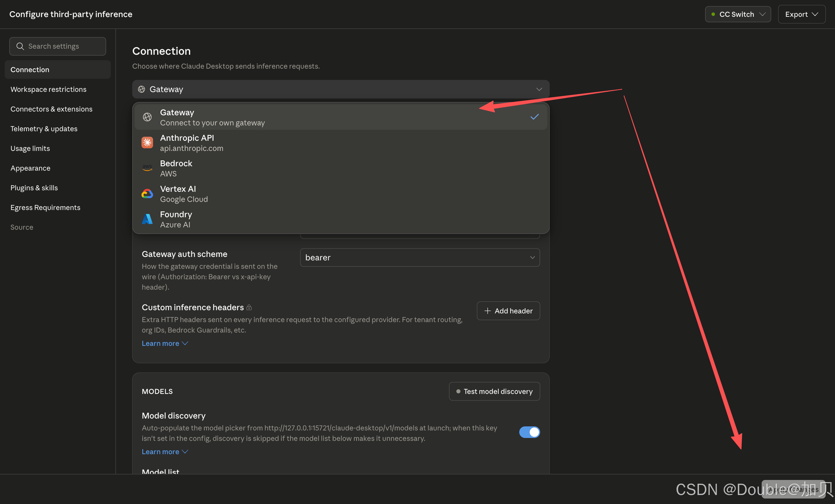
Task: Open the Export dropdown menu
Action: click(x=801, y=14)
